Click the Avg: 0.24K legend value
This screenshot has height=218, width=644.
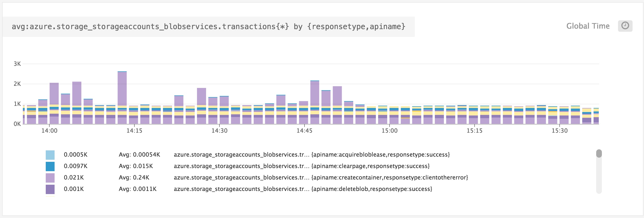tap(134, 178)
